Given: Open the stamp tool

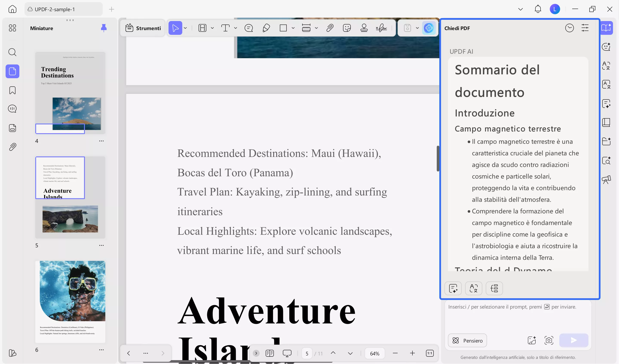Looking at the screenshot, I should [364, 28].
